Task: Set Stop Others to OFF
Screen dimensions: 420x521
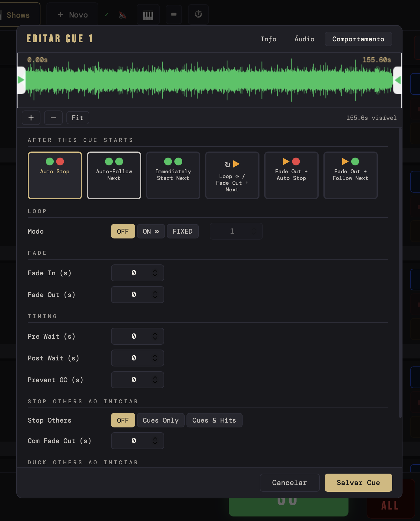Action: [123, 420]
